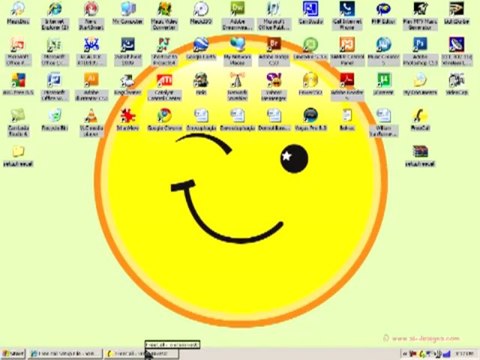Launch the Network Stumbler shortcut

click(237, 87)
